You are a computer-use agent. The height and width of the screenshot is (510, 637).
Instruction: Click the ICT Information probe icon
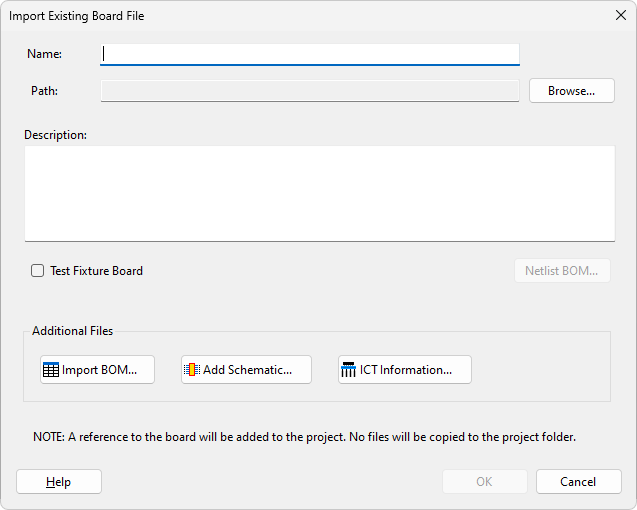[349, 370]
